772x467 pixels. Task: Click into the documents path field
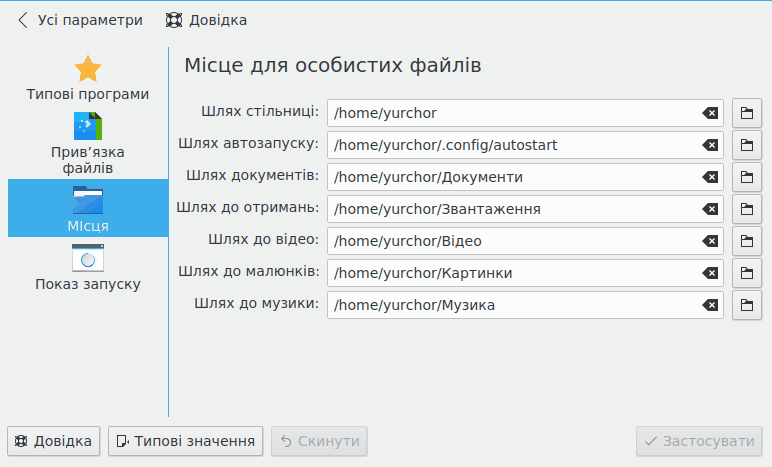510,177
